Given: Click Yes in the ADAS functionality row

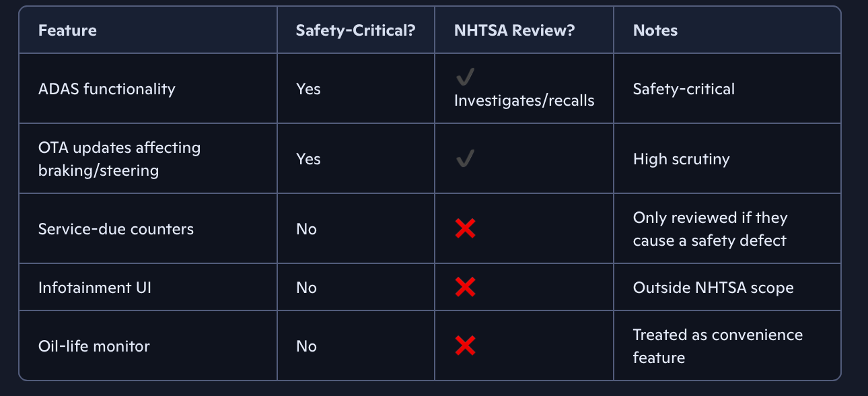Looking at the screenshot, I should point(308,89).
